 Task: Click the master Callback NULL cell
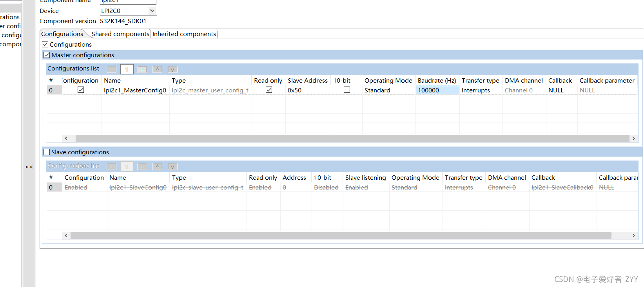pyautogui.click(x=562, y=90)
